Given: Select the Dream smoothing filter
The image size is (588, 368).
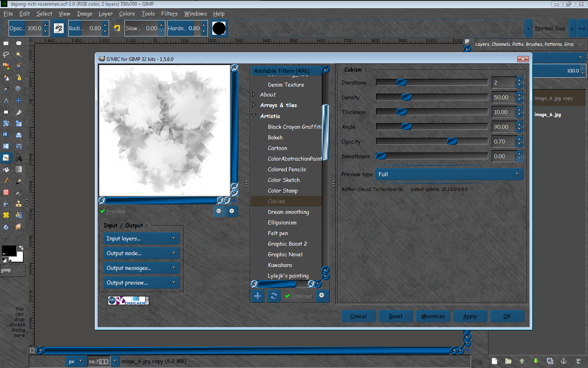Looking at the screenshot, I should [x=288, y=212].
